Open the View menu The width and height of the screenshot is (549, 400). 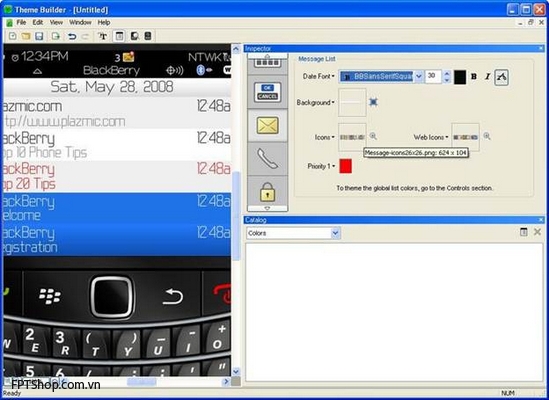(x=56, y=22)
